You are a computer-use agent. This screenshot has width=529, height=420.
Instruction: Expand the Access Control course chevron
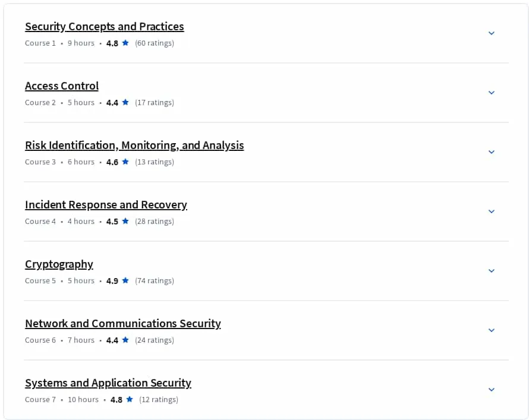click(491, 92)
